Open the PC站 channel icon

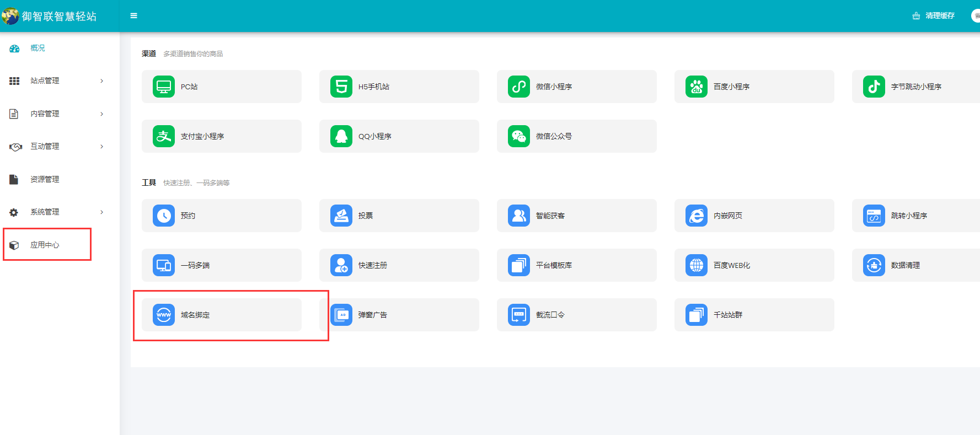click(164, 87)
